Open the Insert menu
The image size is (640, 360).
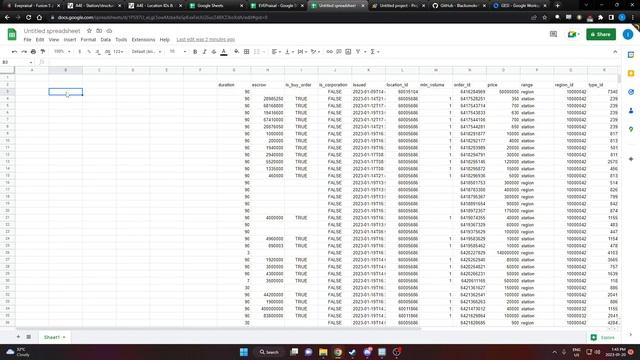tap(70, 40)
